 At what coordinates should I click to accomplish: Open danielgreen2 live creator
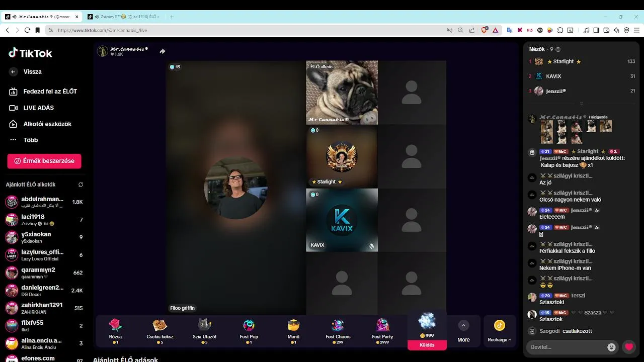(44, 291)
